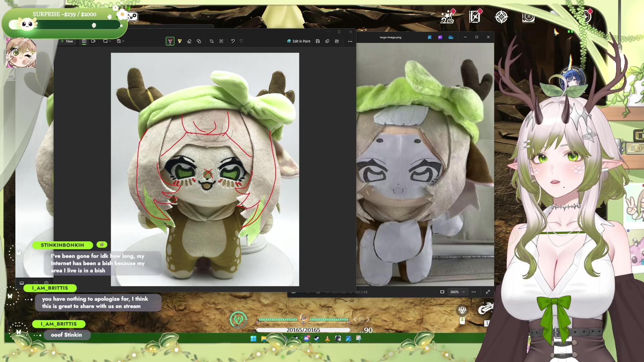Open Discord from the taskbar
Image resolution: width=644 pixels, height=362 pixels.
tap(306, 339)
